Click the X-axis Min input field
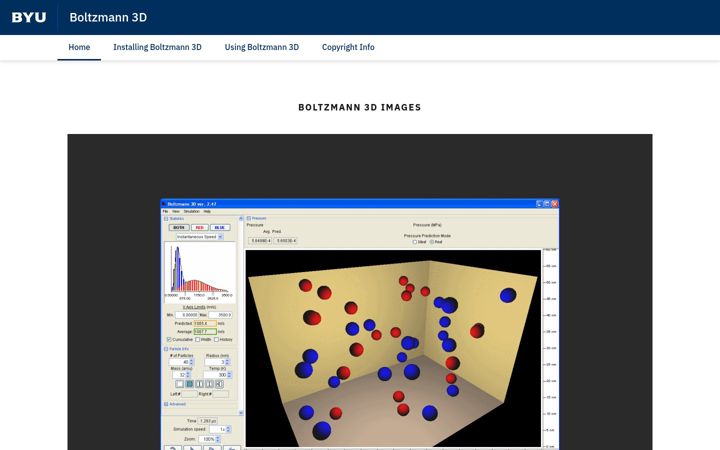The height and width of the screenshot is (450, 720). (x=186, y=315)
